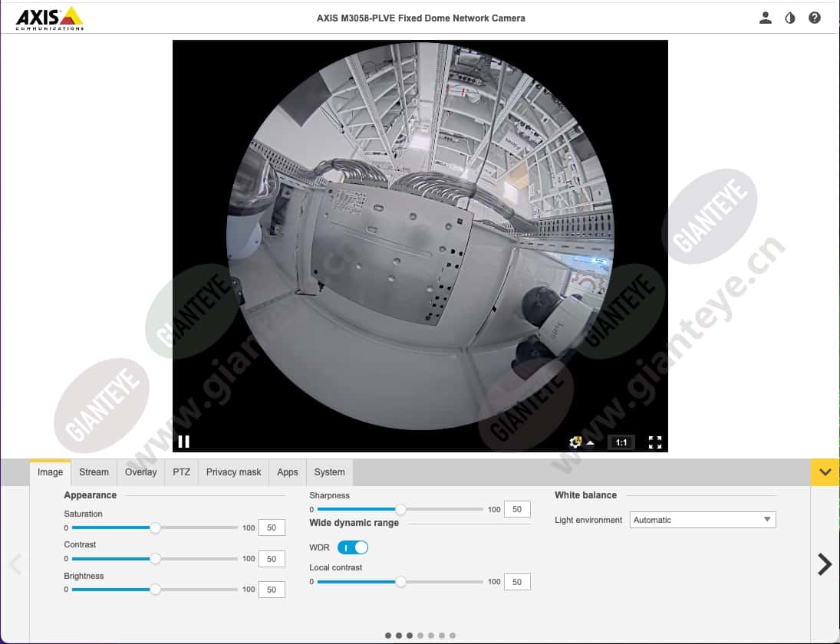Collapse the settings panel with yellow chevron
840x644 pixels.
pyautogui.click(x=825, y=472)
